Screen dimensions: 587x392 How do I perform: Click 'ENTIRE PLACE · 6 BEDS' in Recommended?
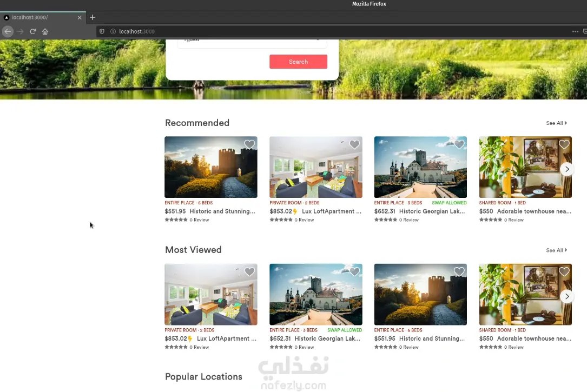point(189,203)
